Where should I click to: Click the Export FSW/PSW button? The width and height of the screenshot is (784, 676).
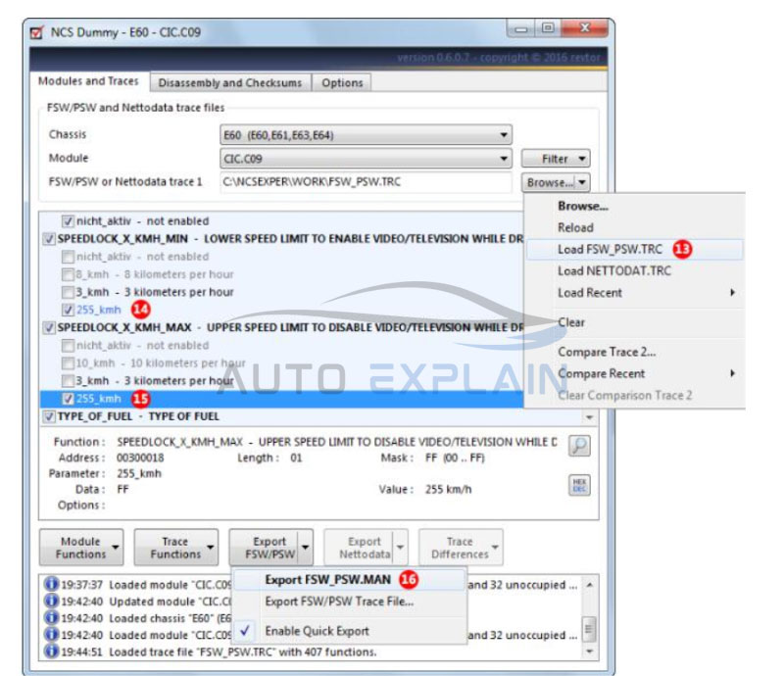(264, 548)
